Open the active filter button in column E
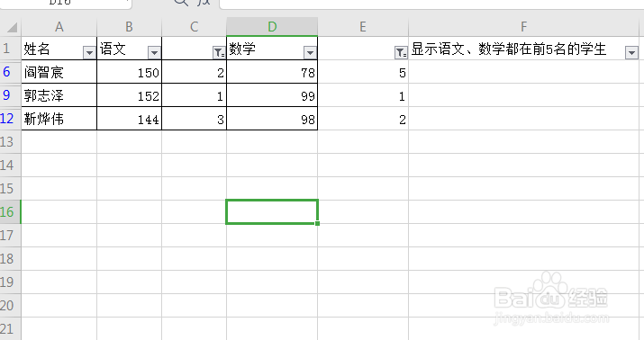Viewport: 644px width, 340px height. [x=401, y=52]
